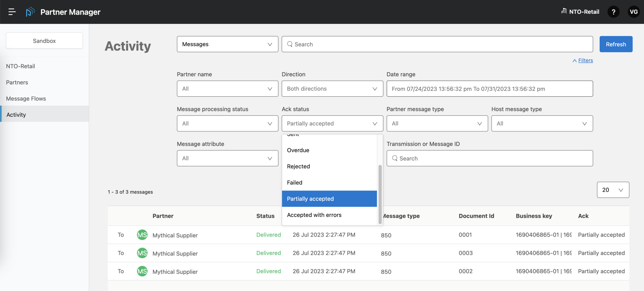Click Partially accepted ack in Document 0001 row
This screenshot has width=644, height=291.
pyautogui.click(x=601, y=235)
